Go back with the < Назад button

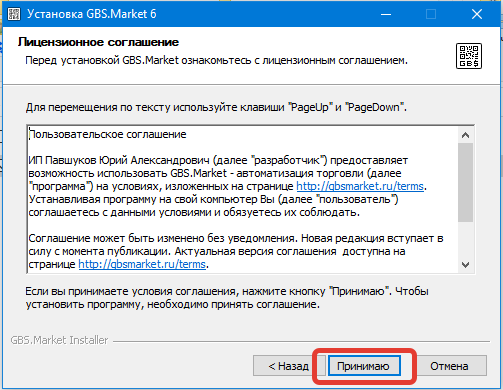pos(289,366)
